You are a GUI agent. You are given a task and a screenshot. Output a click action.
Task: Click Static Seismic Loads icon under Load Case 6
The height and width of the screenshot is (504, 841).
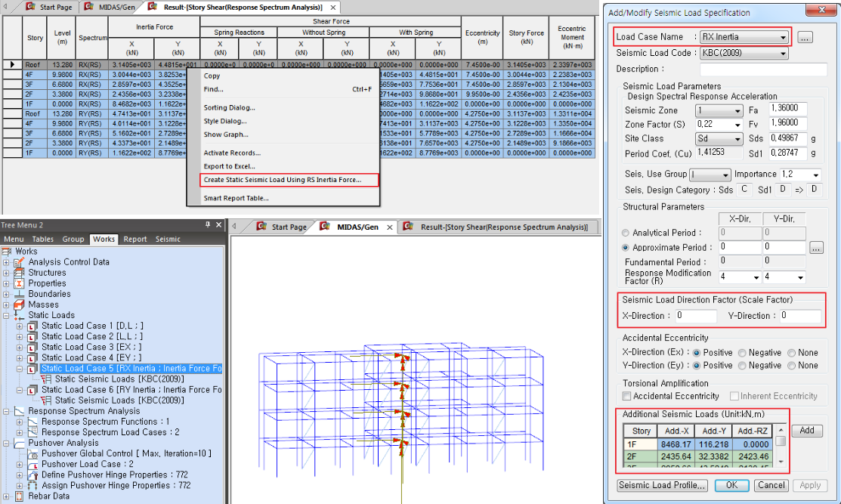click(45, 400)
